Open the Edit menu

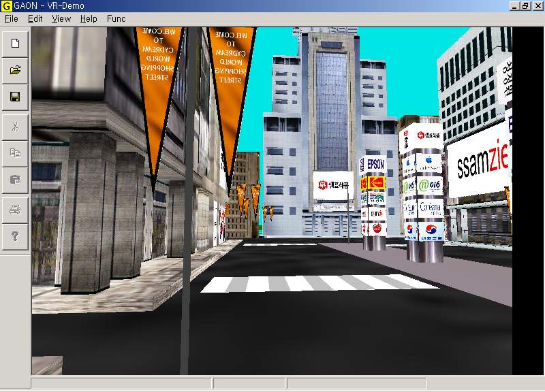35,19
